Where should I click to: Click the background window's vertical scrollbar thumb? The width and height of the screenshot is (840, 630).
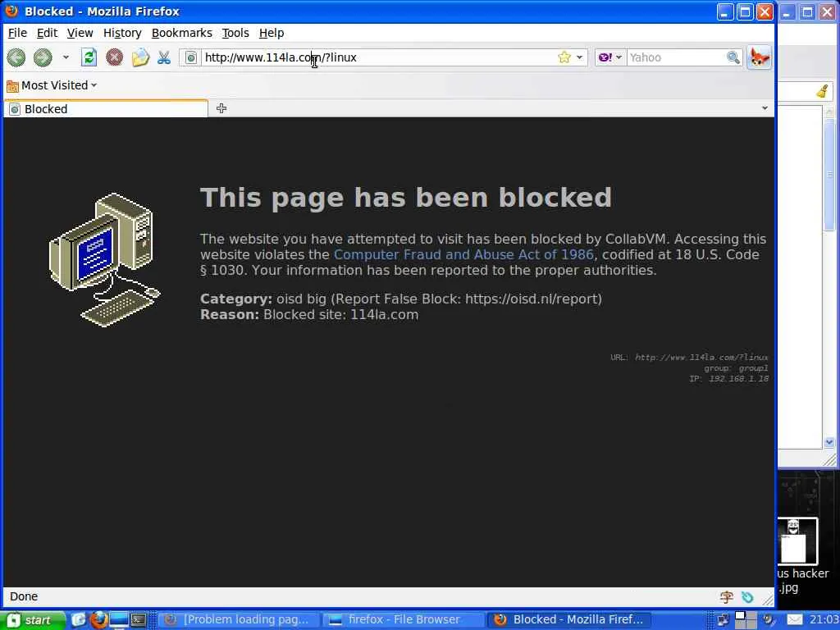pyautogui.click(x=830, y=174)
